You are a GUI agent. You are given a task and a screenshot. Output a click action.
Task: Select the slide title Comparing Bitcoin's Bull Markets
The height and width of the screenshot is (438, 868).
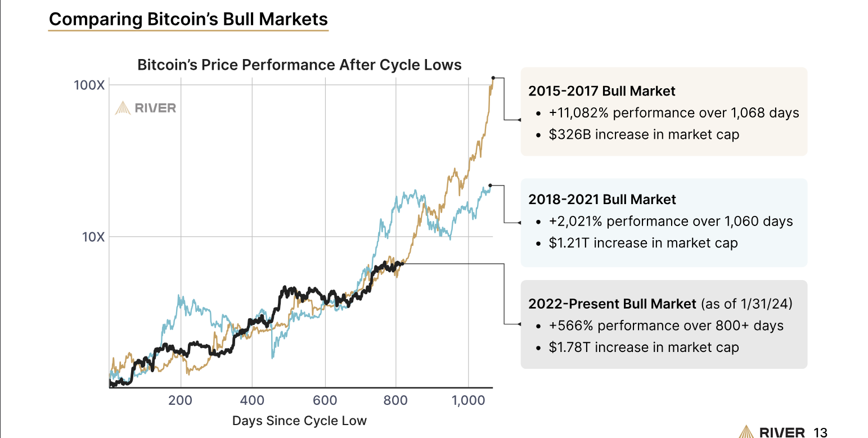(188, 19)
